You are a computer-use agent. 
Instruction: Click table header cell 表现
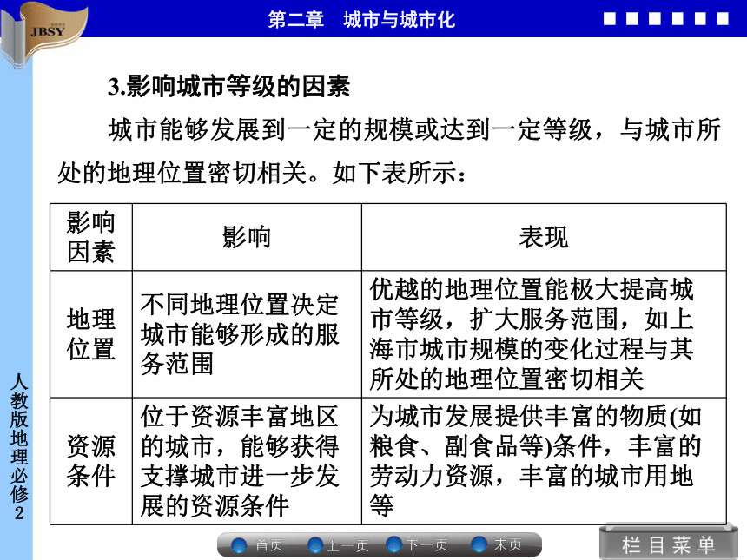tap(544, 237)
